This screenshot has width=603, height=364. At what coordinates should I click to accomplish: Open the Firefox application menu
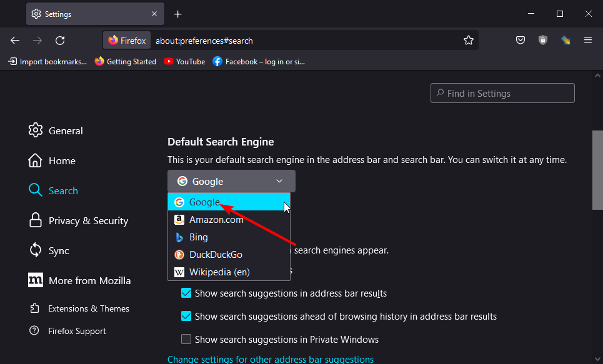tap(587, 40)
